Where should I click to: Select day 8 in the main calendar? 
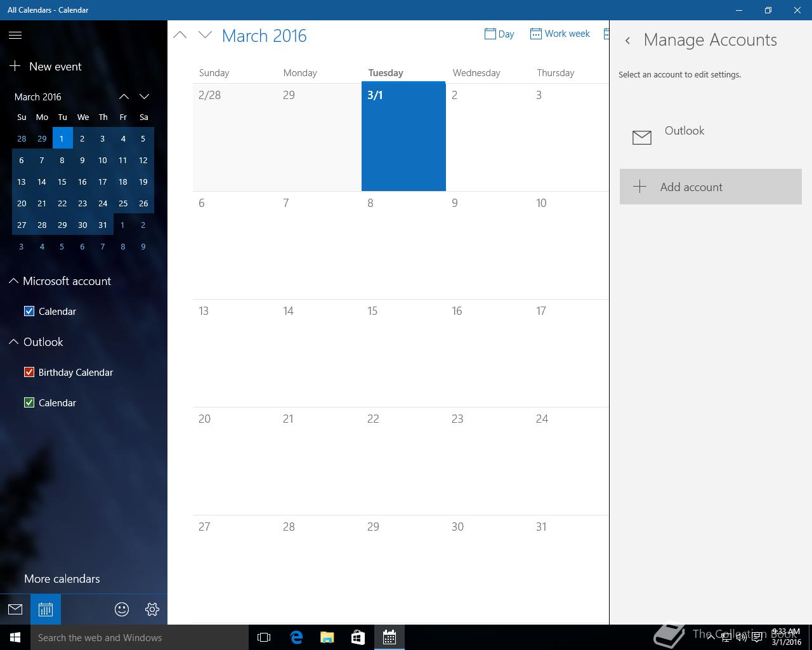(403, 245)
